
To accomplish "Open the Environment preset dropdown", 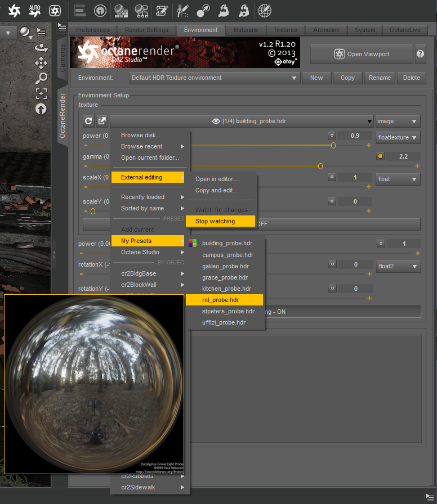I will click(x=215, y=78).
